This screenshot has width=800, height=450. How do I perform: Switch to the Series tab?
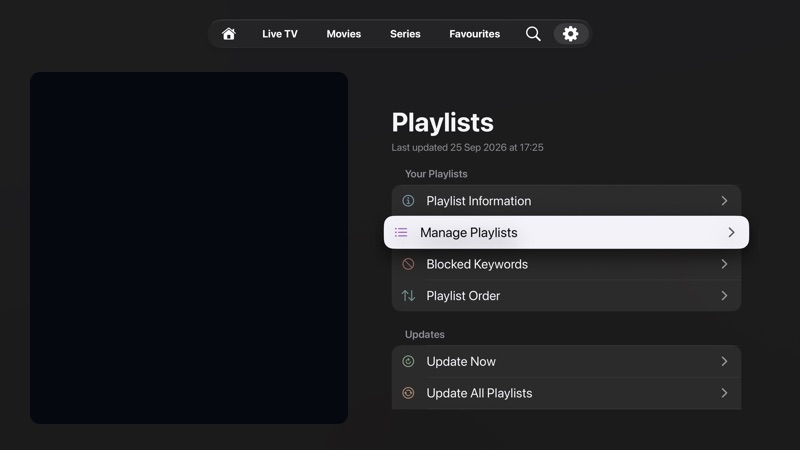(405, 34)
